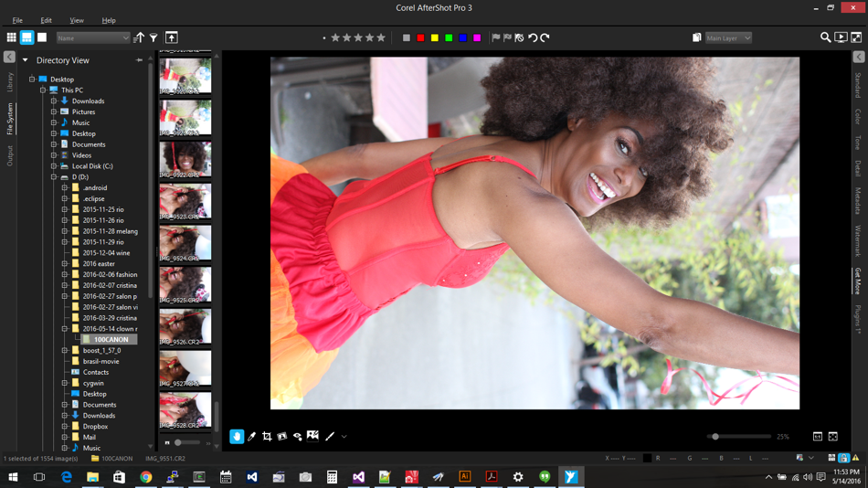Open the magnifier search tool
868x488 pixels.
[825, 37]
